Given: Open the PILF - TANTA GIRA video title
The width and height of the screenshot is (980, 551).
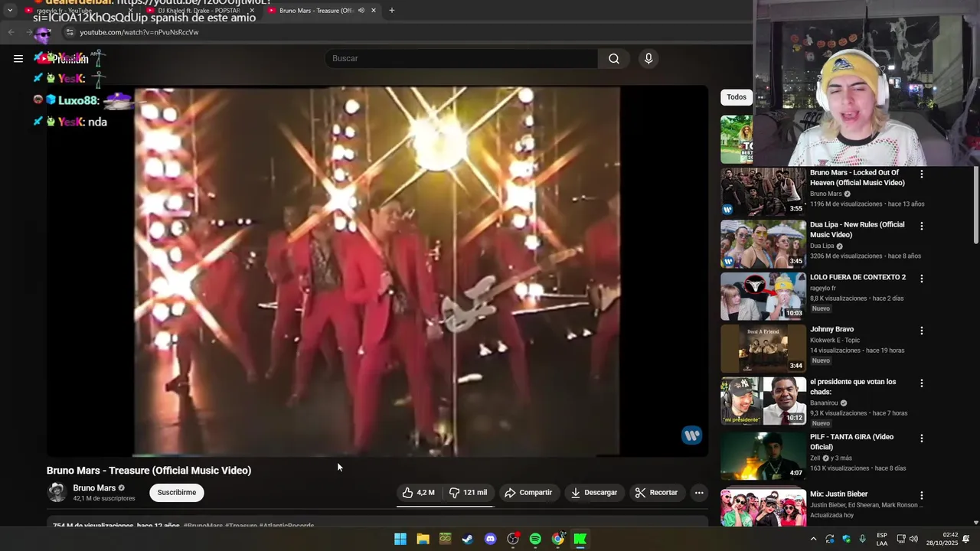Looking at the screenshot, I should (851, 442).
